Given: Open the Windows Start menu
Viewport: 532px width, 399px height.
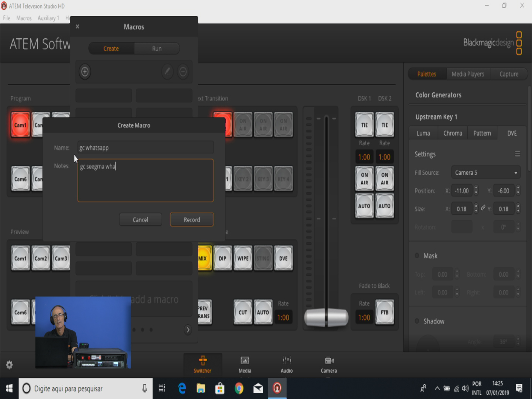Looking at the screenshot, I should (9, 388).
